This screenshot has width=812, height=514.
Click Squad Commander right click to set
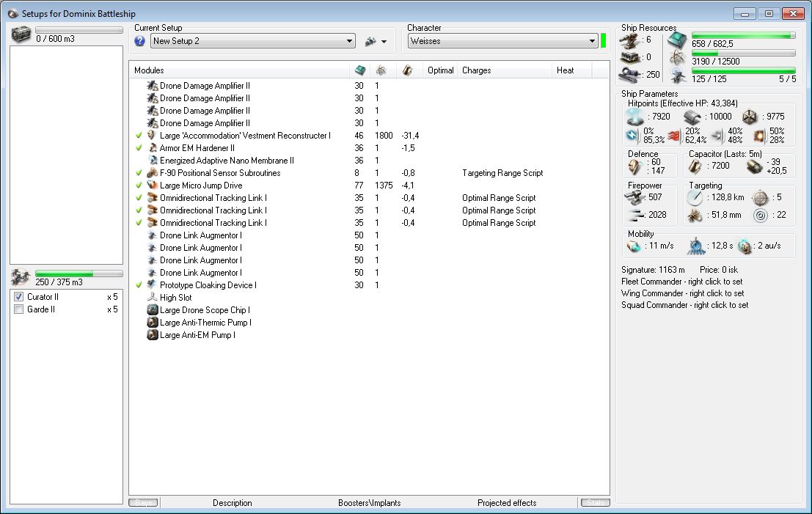(x=684, y=306)
